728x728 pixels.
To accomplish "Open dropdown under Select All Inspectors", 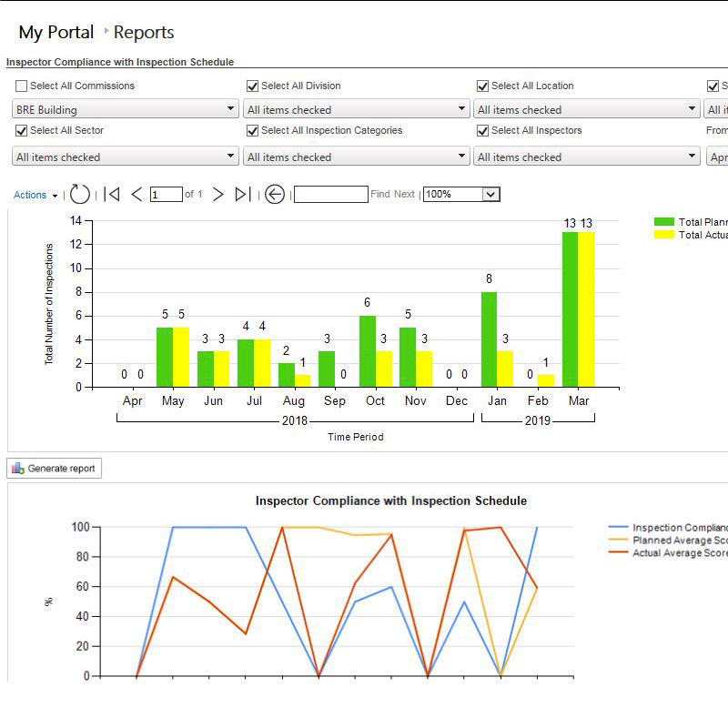I will [693, 157].
